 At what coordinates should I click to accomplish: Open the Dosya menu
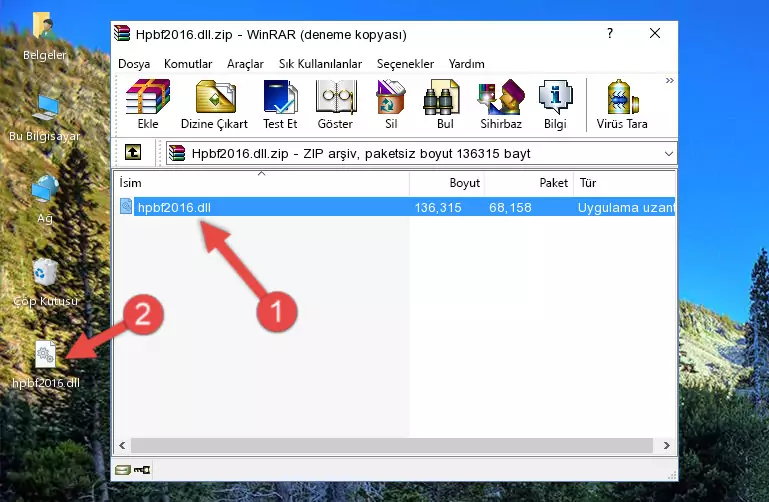(134, 64)
